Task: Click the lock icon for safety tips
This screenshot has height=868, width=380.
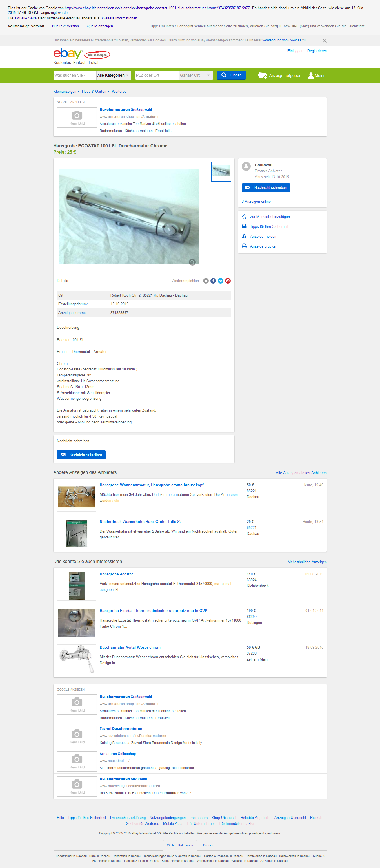Action: [x=244, y=226]
